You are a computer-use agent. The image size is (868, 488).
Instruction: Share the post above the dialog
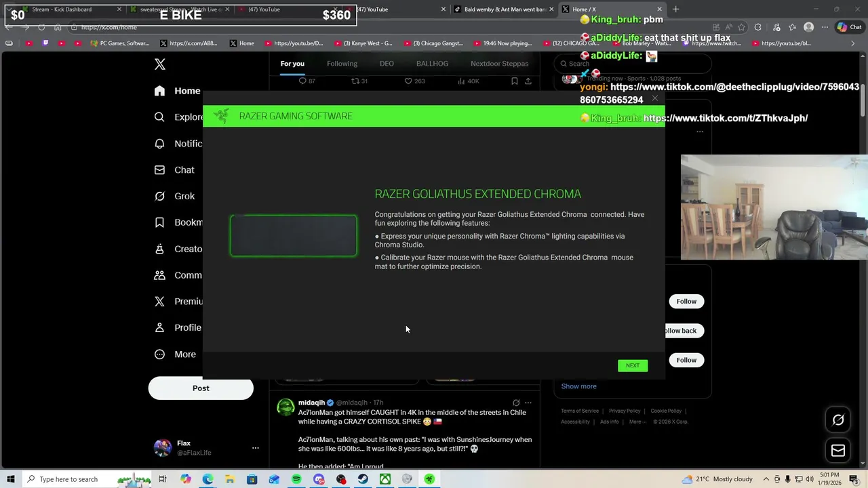pyautogui.click(x=528, y=81)
